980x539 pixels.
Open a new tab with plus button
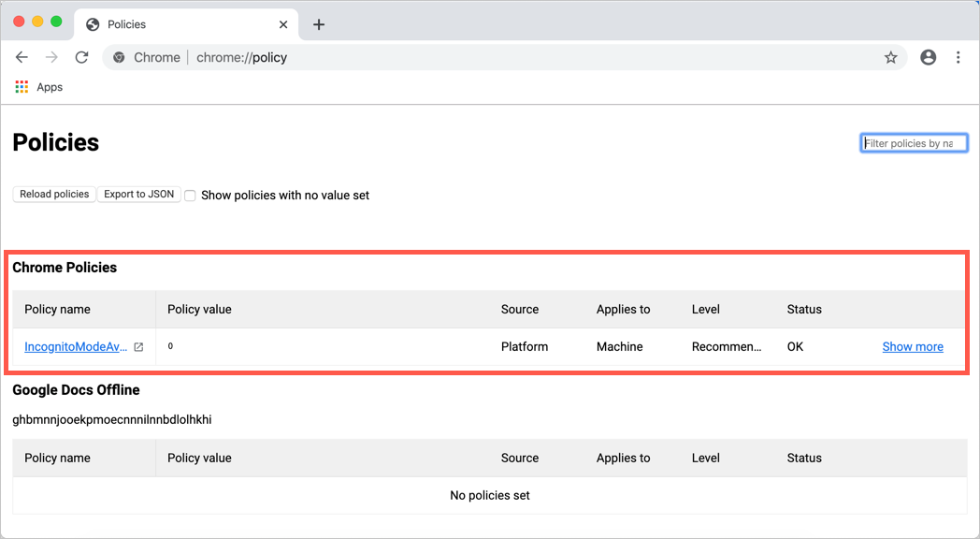click(319, 24)
